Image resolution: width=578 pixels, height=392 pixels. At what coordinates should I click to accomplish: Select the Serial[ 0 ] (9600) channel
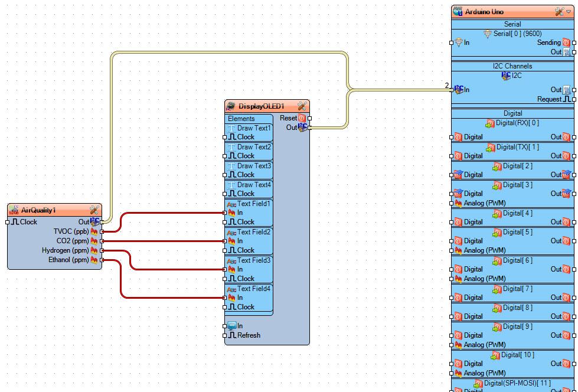click(x=512, y=34)
